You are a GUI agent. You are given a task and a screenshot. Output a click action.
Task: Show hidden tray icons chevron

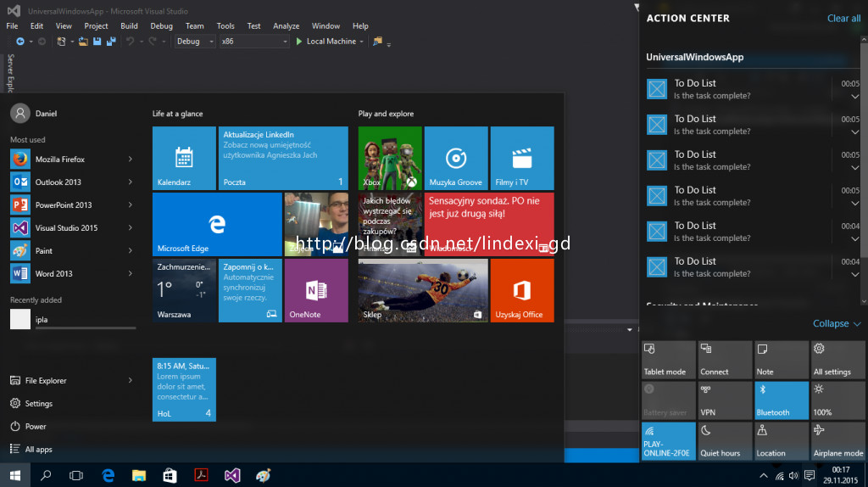pos(764,475)
